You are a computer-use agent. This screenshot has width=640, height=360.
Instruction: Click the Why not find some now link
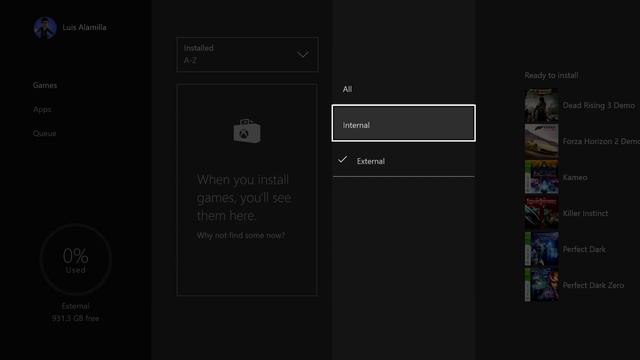pos(241,236)
